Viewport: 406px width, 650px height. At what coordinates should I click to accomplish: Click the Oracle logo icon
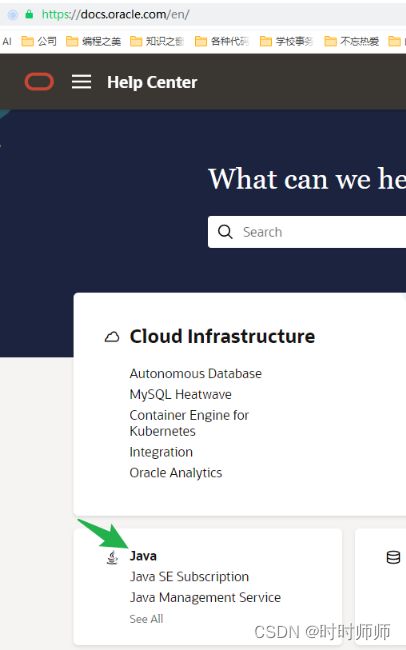(39, 82)
